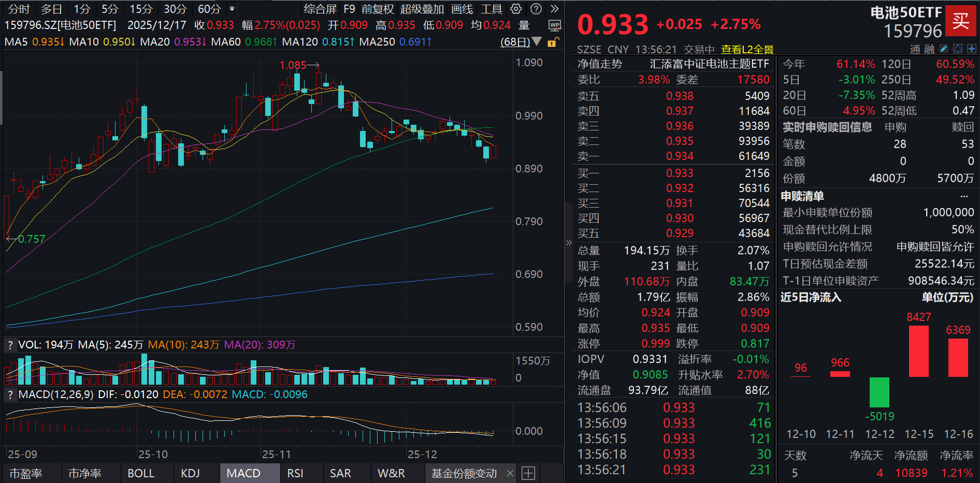Click the help question mark icon
Image resolution: width=980 pixels, height=483 pixels.
point(536,9)
